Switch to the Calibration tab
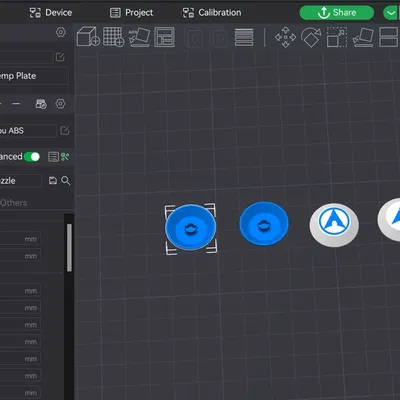400x400 pixels. click(212, 13)
